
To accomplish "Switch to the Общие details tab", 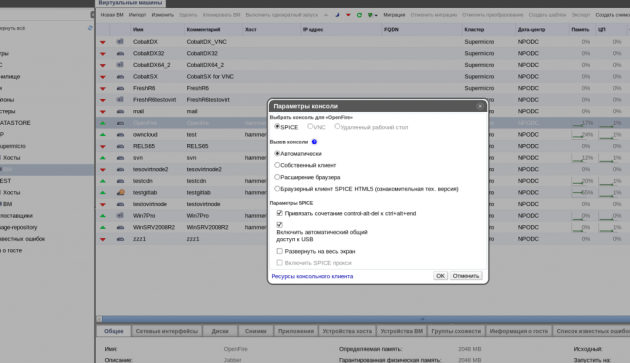I will (x=114, y=331).
